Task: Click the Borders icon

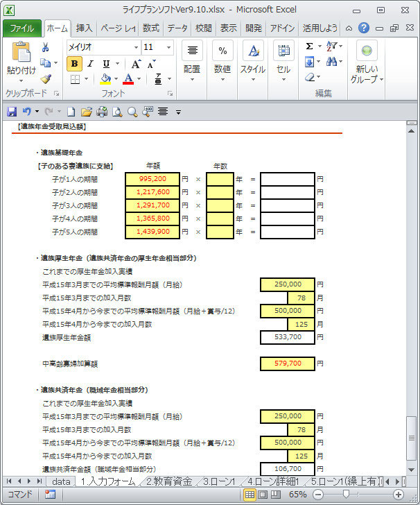Action: tap(75, 79)
